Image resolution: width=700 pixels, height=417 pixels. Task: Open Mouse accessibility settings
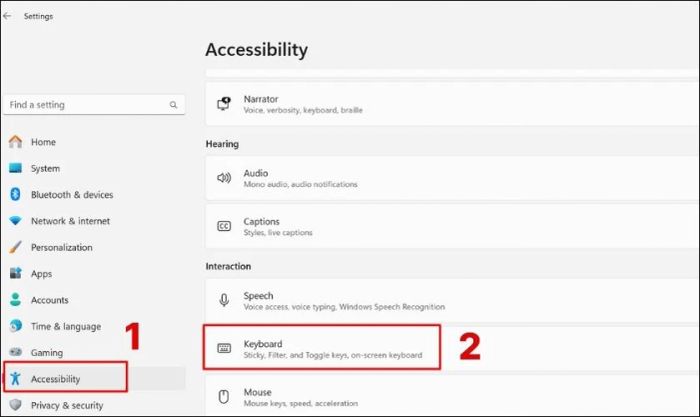[452, 396]
